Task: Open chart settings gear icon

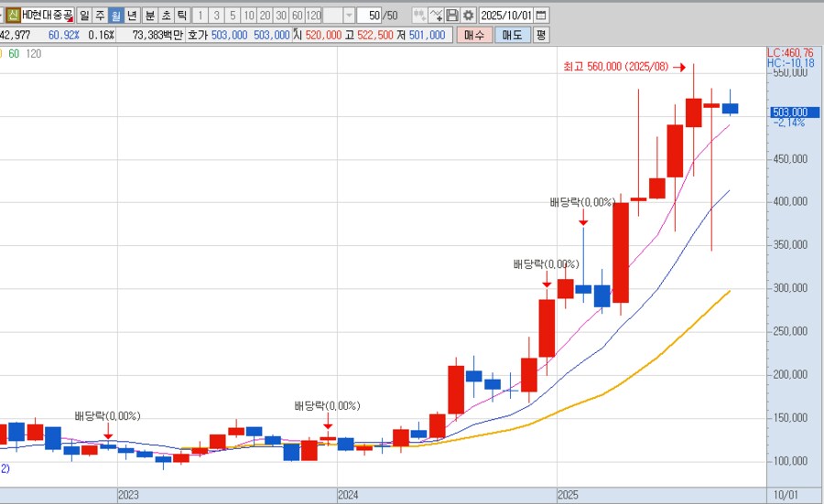Action: pyautogui.click(x=468, y=16)
